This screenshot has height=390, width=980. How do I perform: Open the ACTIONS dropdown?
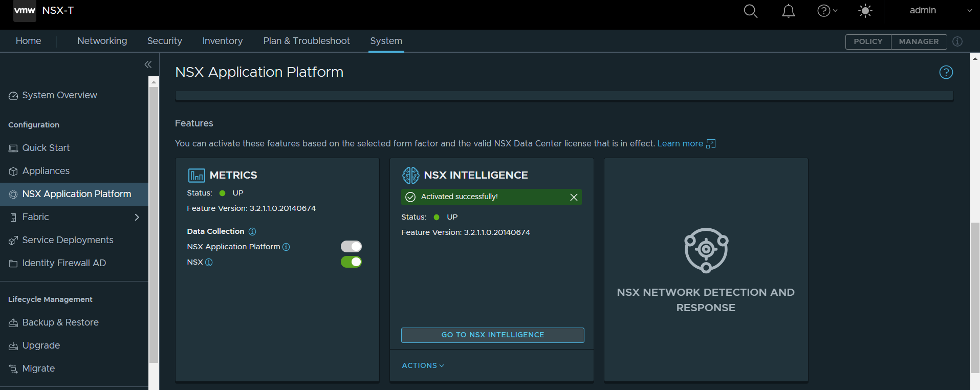(423, 365)
